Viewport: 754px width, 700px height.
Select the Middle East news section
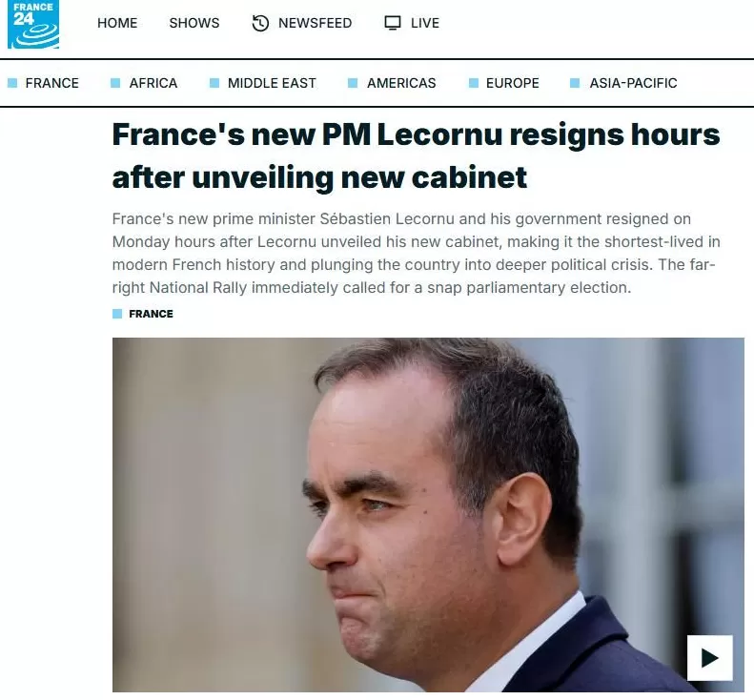click(272, 83)
